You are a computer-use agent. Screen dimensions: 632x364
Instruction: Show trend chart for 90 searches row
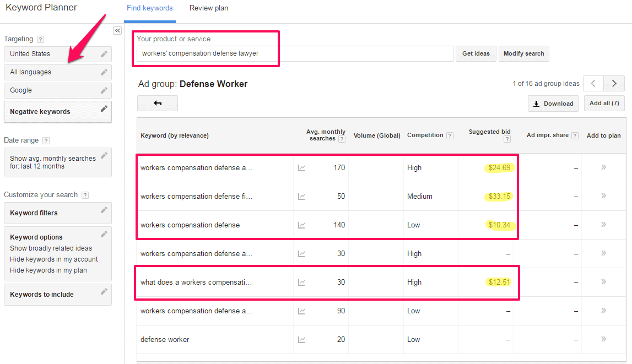click(x=301, y=311)
